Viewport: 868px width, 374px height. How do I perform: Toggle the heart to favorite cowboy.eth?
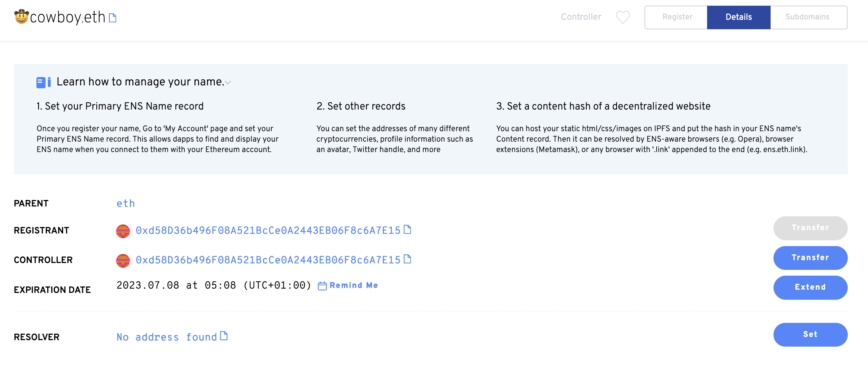[x=622, y=17]
